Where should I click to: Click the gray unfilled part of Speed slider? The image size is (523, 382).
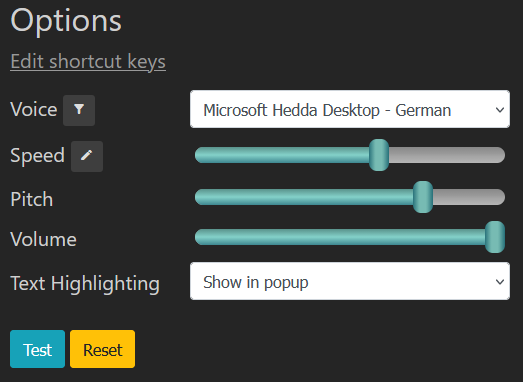(x=447, y=155)
